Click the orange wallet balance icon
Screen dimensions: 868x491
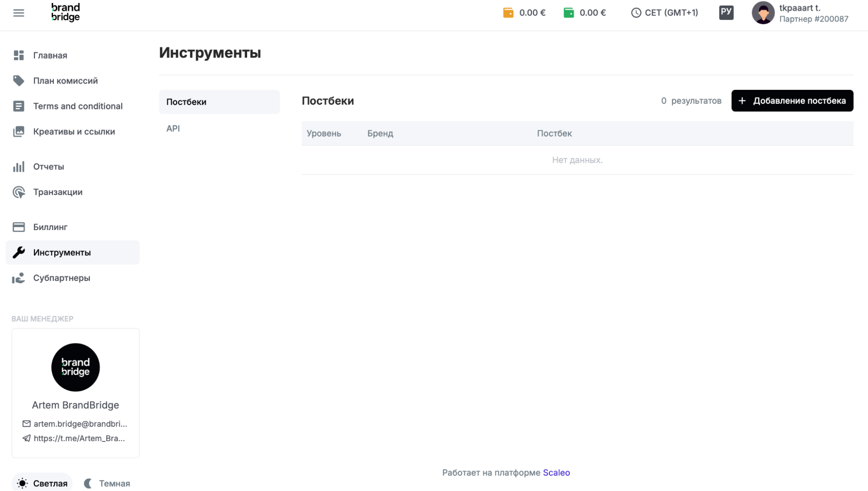[x=508, y=13]
